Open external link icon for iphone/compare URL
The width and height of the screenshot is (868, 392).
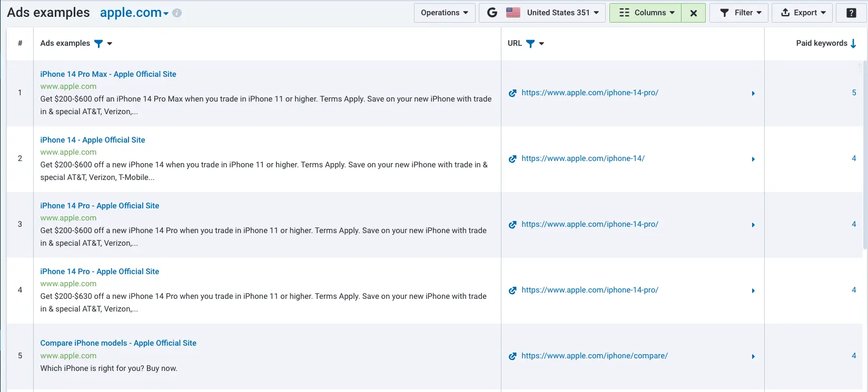(x=512, y=356)
